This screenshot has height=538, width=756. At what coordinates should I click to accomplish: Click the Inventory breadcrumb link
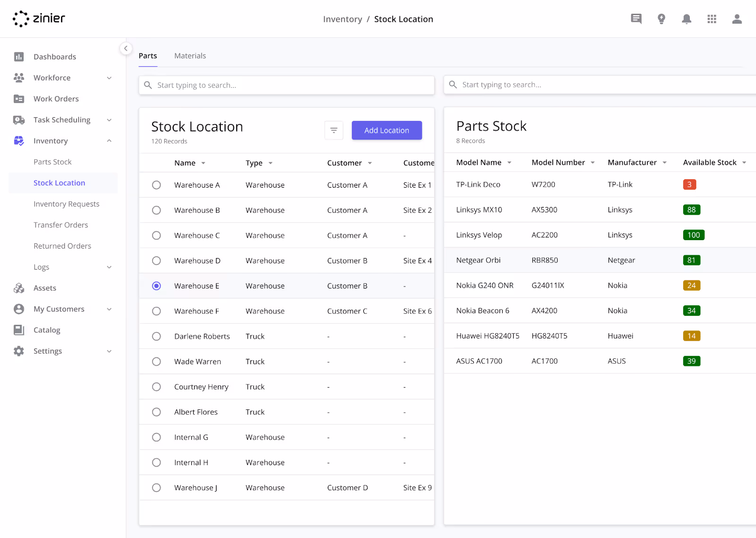[343, 19]
